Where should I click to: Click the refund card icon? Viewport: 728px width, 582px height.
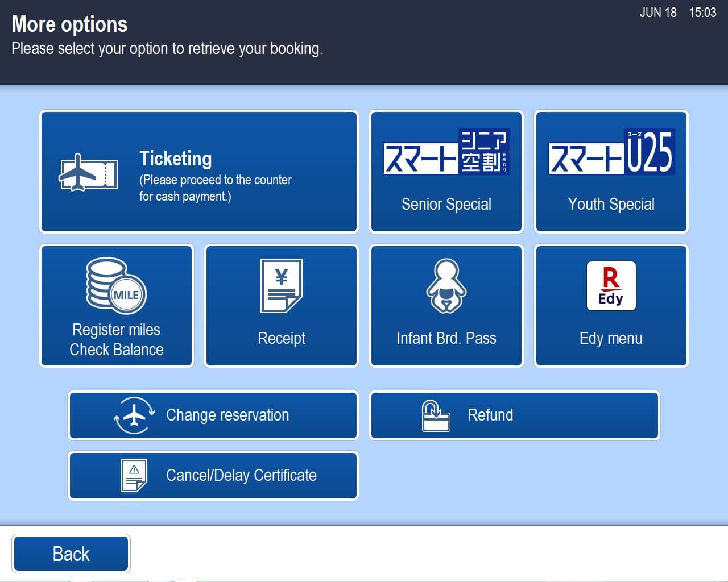pyautogui.click(x=436, y=415)
